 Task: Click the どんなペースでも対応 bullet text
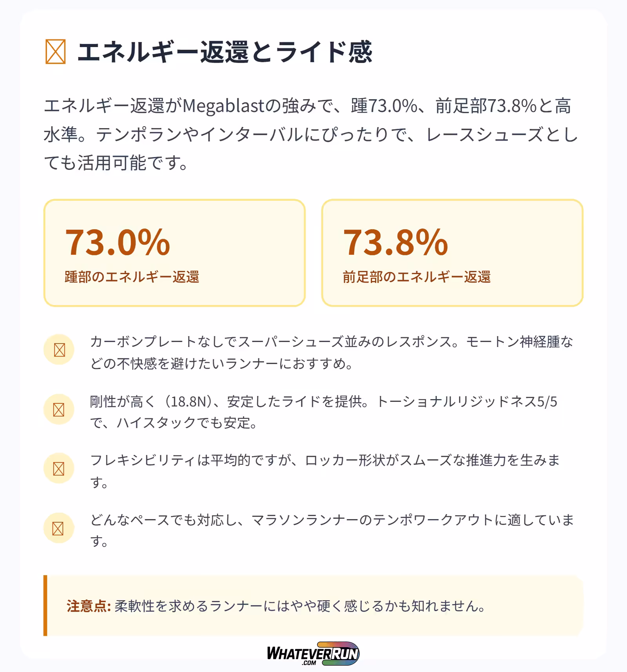coord(332,530)
